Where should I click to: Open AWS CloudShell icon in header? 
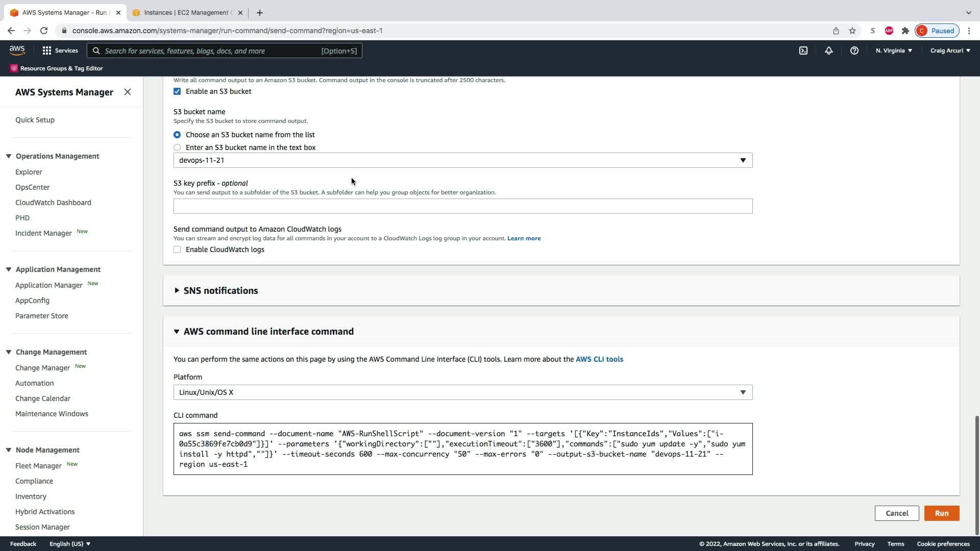coord(803,51)
